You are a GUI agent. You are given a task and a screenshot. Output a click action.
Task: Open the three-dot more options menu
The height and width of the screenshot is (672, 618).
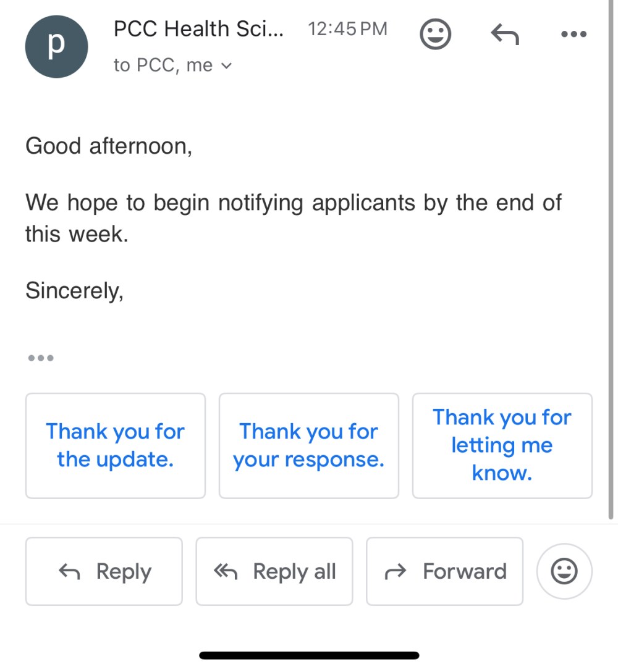tap(574, 34)
